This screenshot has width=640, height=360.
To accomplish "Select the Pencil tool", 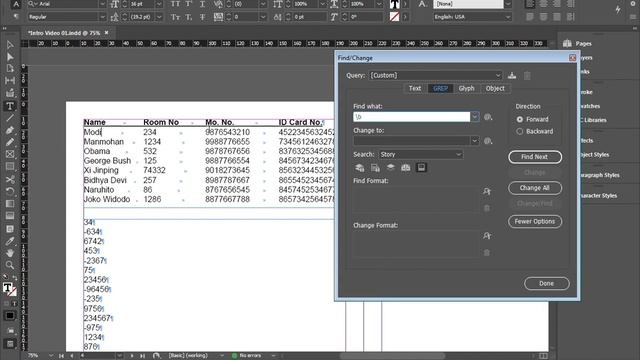I will 10,142.
